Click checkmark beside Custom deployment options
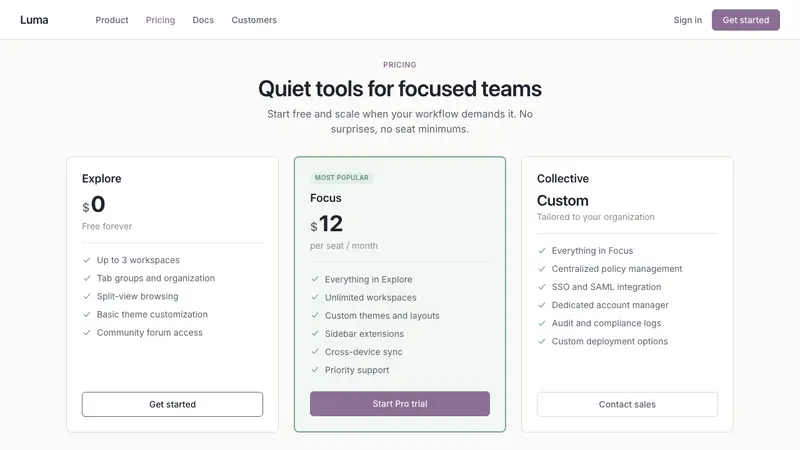 click(542, 341)
